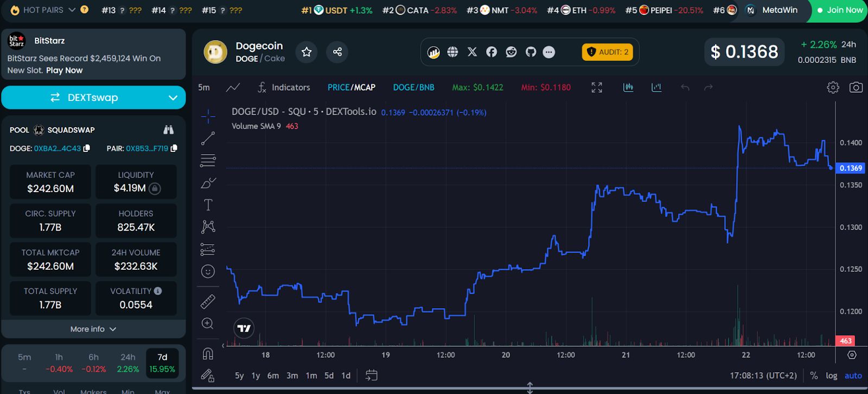
Task: Select the text annotation tool
Action: pyautogui.click(x=208, y=205)
